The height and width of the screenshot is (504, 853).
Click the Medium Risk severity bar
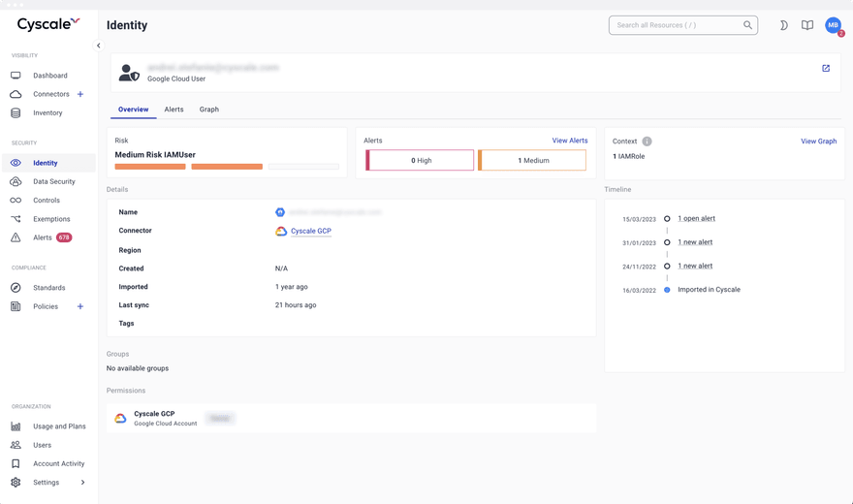coord(227,167)
